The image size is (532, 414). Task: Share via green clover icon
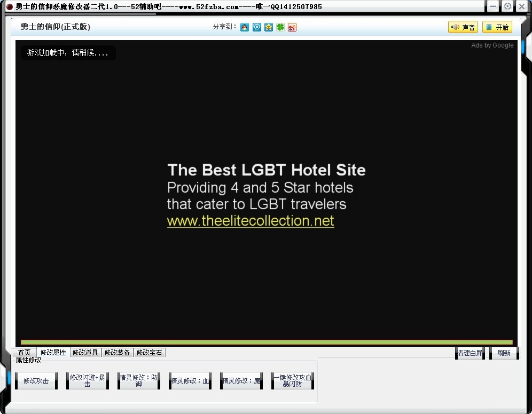[x=280, y=27]
